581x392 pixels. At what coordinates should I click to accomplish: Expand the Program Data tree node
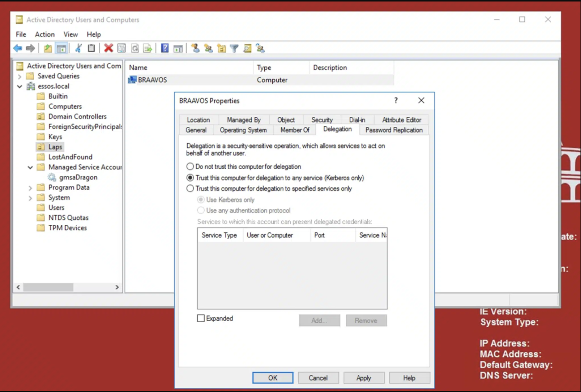click(31, 188)
